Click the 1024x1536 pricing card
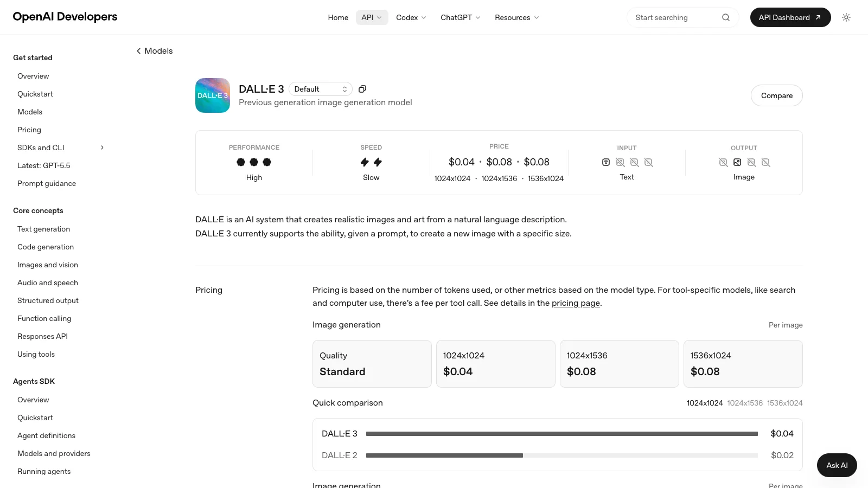 [620, 364]
